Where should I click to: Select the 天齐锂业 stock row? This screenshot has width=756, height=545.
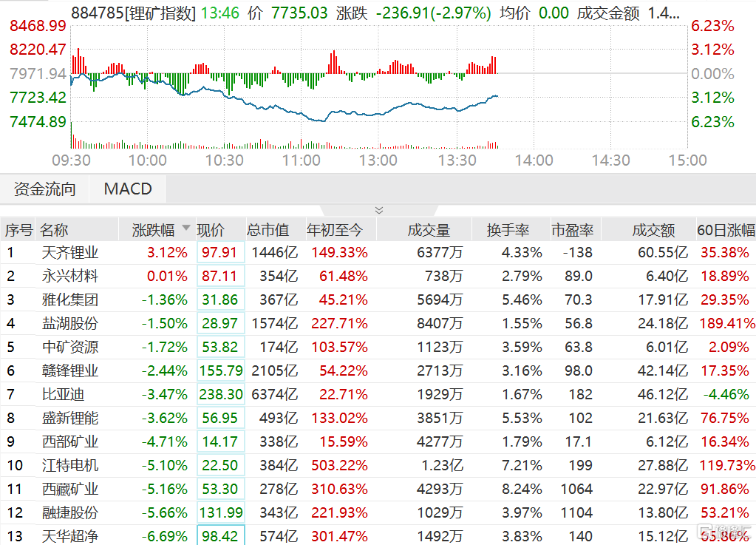[70, 253]
